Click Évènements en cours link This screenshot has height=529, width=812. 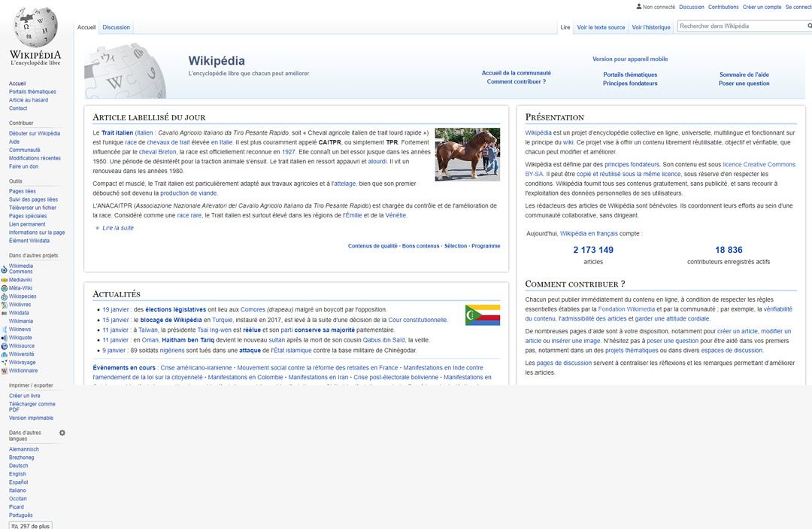click(124, 368)
